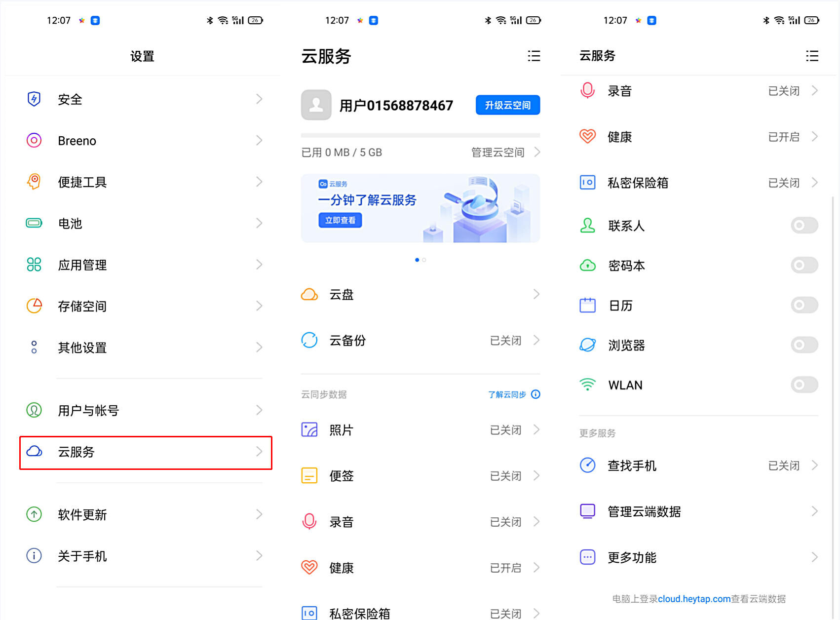Image resolution: width=840 pixels, height=620 pixels.
Task: Select the 录音 recordings microphone icon
Action: click(309, 521)
